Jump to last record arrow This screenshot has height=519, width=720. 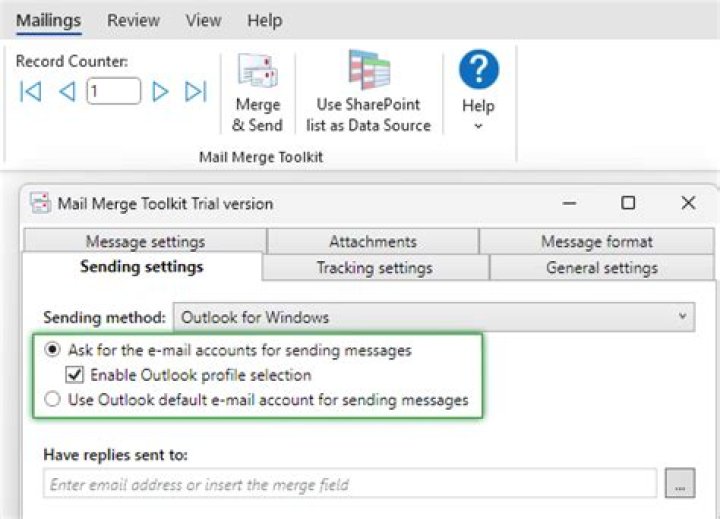point(196,92)
